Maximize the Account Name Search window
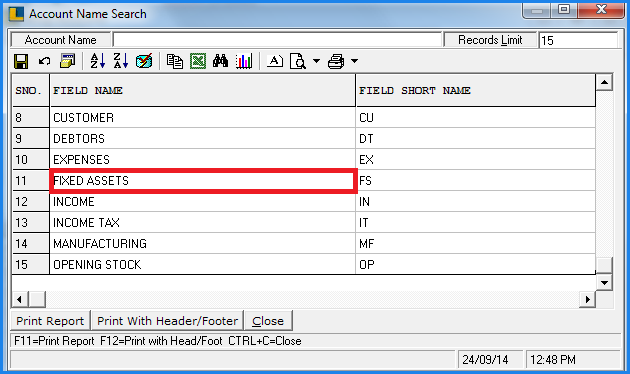 tap(564, 10)
